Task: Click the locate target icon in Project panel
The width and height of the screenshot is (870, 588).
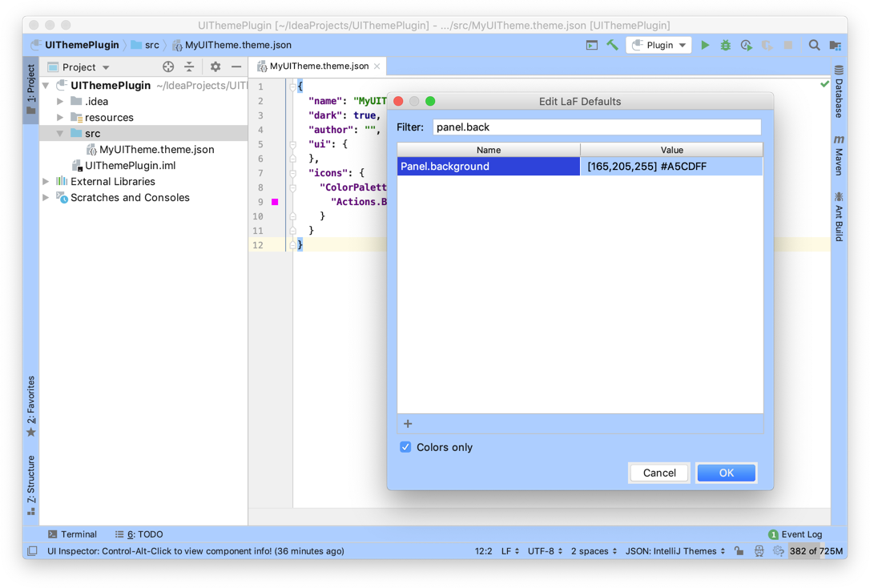Action: [168, 67]
